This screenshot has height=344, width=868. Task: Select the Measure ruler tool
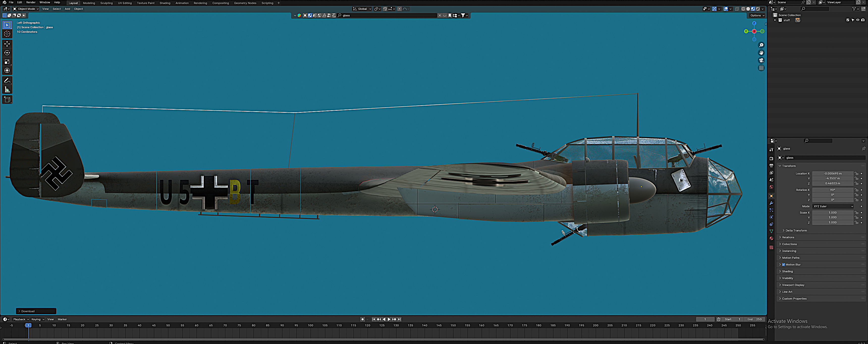coord(7,89)
